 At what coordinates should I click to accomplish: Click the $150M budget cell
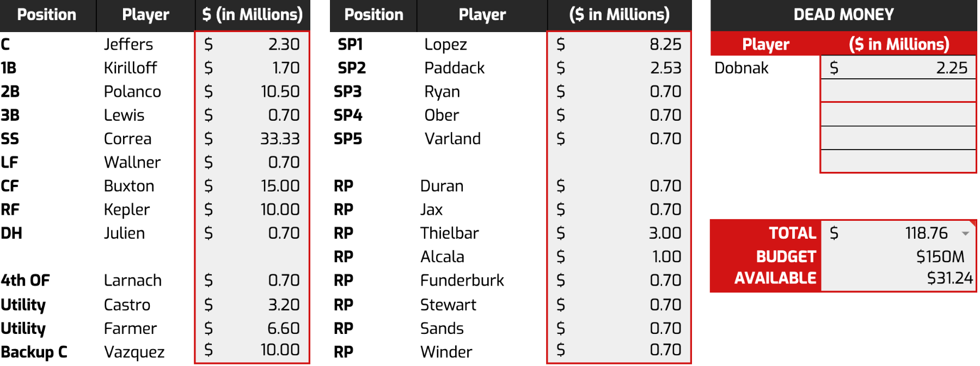pyautogui.click(x=898, y=256)
